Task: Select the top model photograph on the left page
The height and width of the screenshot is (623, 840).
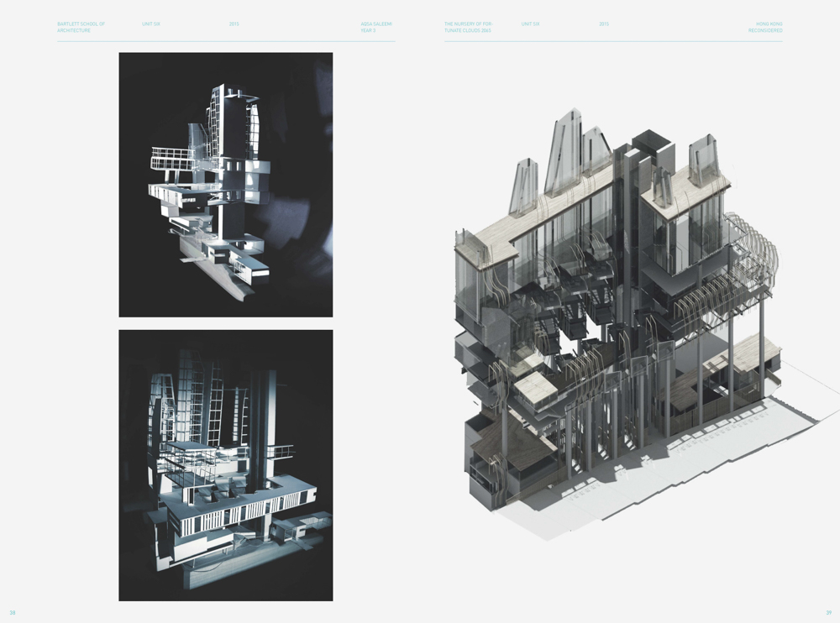Action: tap(225, 185)
